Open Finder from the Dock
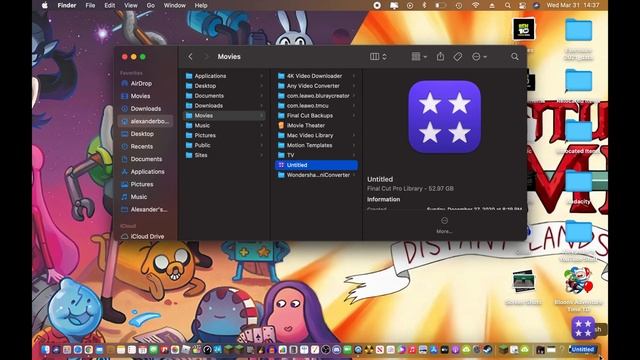 coord(45,350)
